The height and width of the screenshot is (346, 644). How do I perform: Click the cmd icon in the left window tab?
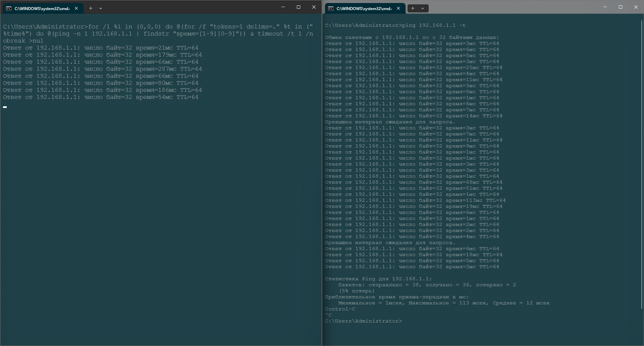(x=9, y=8)
